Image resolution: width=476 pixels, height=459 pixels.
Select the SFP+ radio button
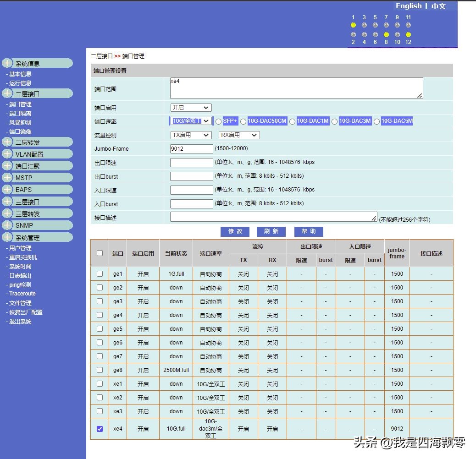(219, 120)
